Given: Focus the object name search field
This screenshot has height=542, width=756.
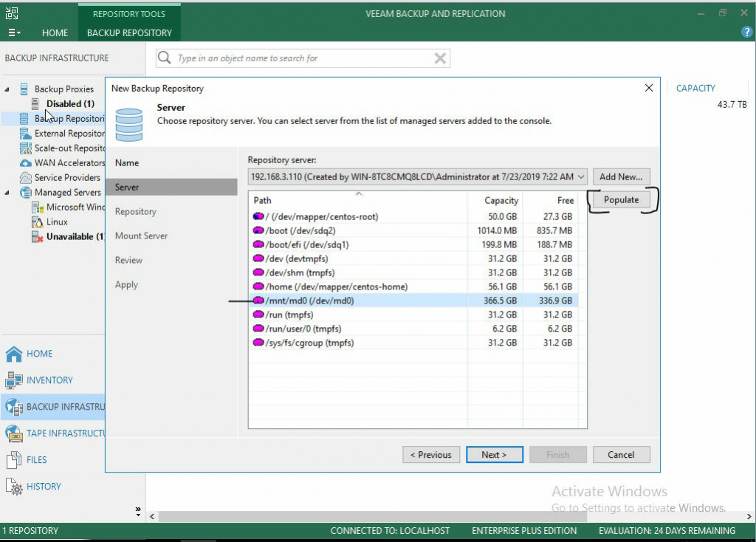Looking at the screenshot, I should coord(303,58).
